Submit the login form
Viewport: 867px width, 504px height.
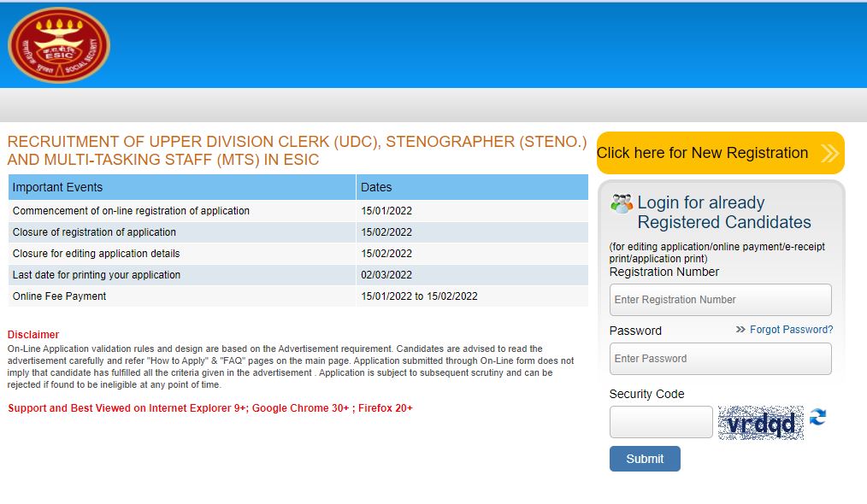coord(645,459)
